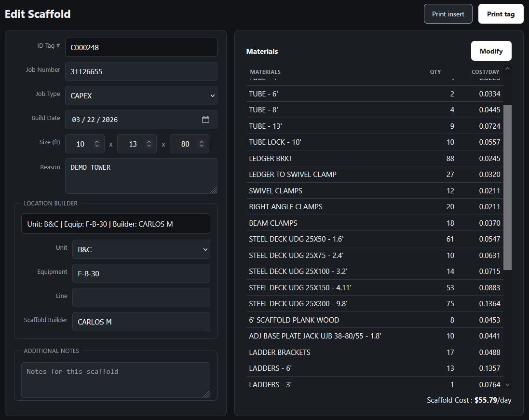529x420 pixels.
Task: Select the SWIVEL CLAMPS row
Action: click(375, 190)
